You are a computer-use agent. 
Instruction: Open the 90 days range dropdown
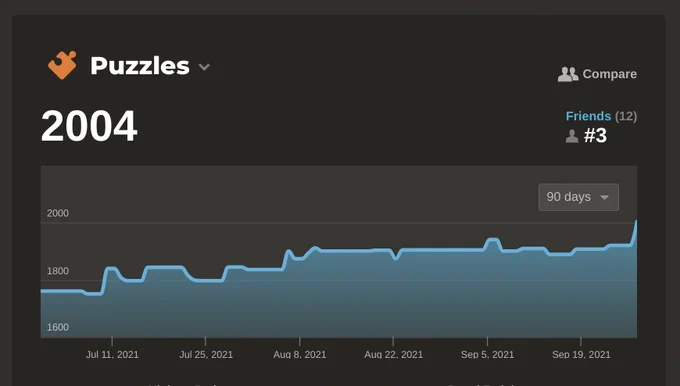(x=578, y=197)
